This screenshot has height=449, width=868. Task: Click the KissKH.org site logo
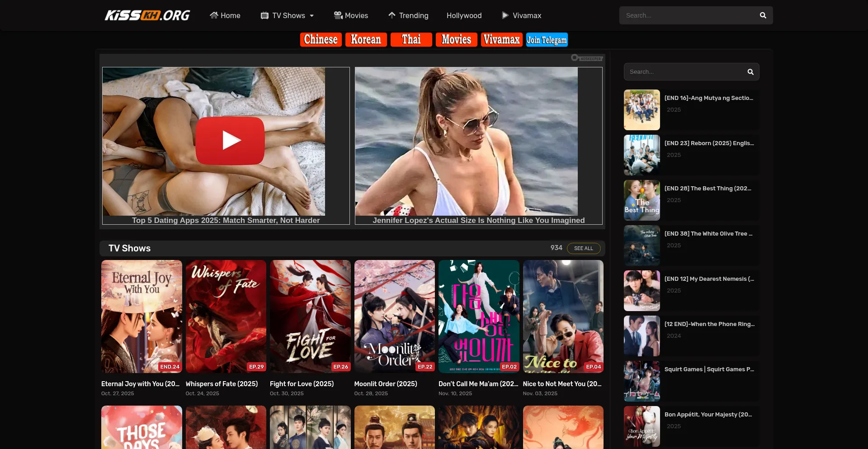point(147,15)
